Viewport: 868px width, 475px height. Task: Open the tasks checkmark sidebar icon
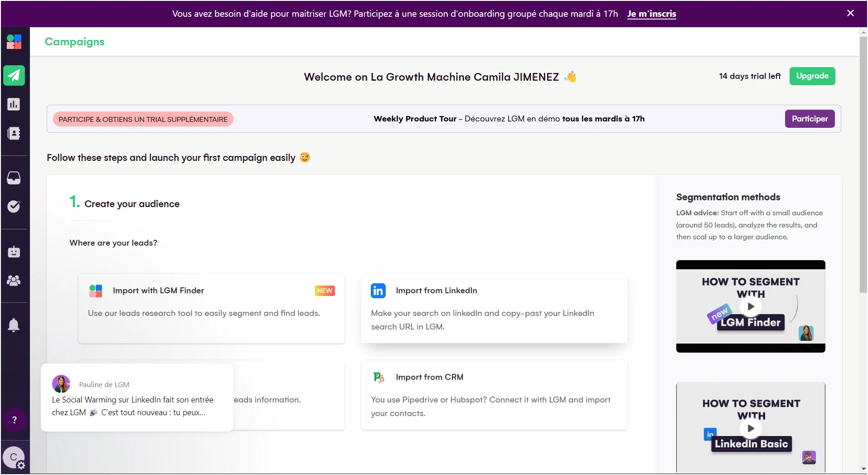[x=14, y=207]
